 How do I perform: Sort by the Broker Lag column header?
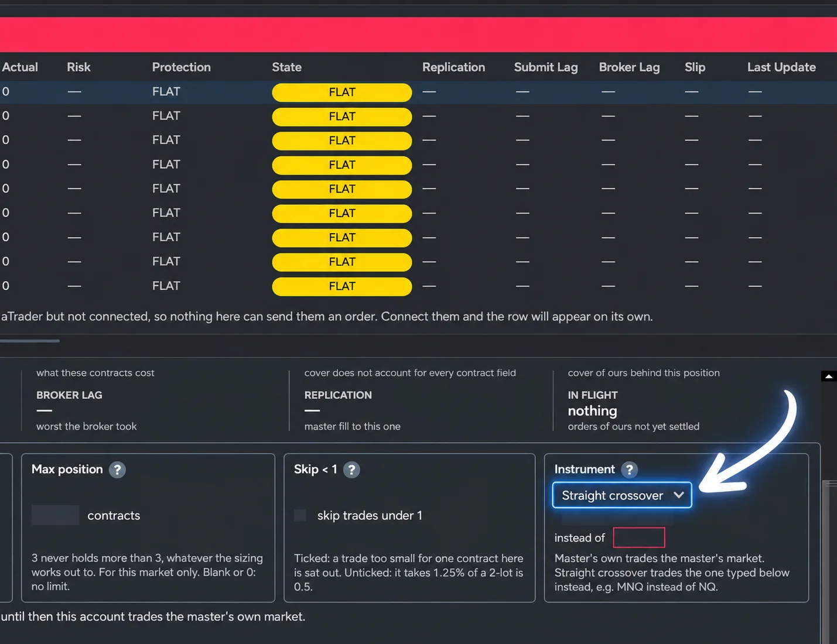(630, 67)
